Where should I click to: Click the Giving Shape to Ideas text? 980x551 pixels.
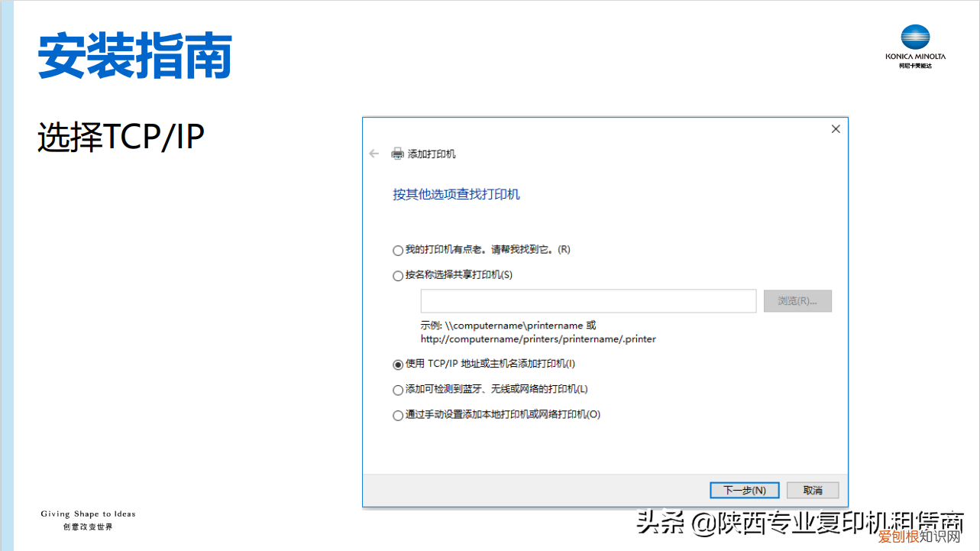[x=88, y=514]
